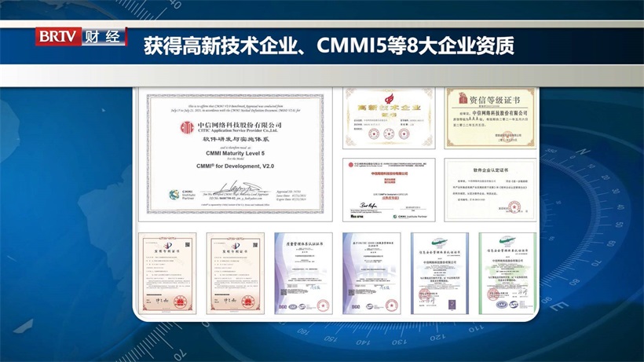
Task: Open the 资信等级证书 certificate thumbnail
Action: (490, 119)
